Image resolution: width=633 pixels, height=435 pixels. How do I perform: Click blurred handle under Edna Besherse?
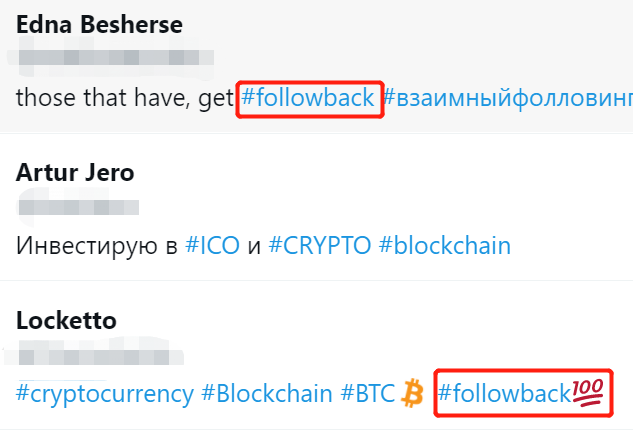click(110, 57)
